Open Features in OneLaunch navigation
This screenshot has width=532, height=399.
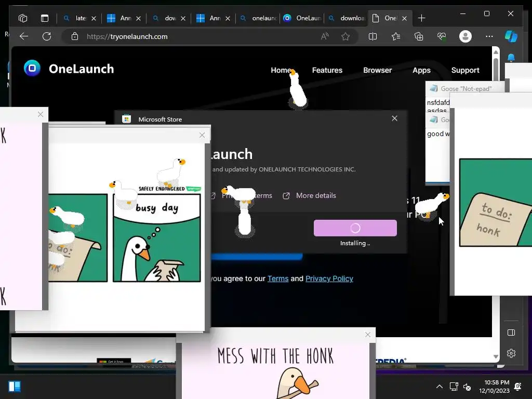[327, 70]
